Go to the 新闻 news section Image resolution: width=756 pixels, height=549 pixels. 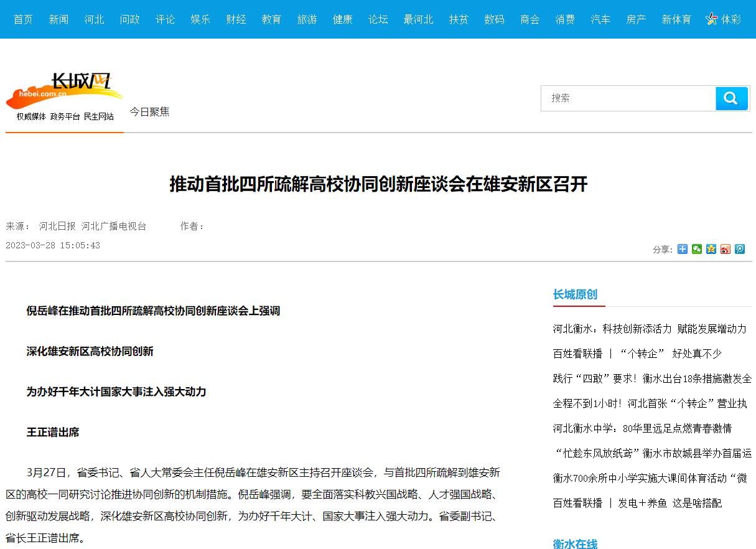(x=58, y=19)
